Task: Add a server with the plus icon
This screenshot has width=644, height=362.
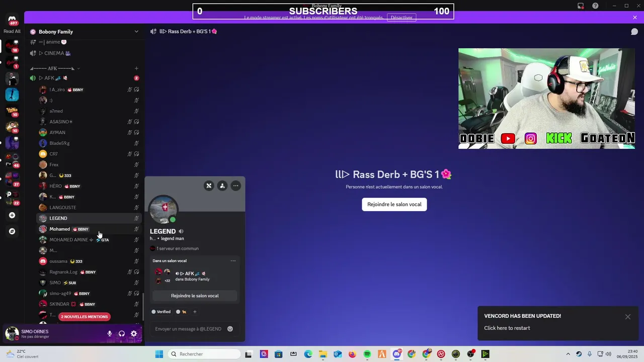Action: [12, 215]
